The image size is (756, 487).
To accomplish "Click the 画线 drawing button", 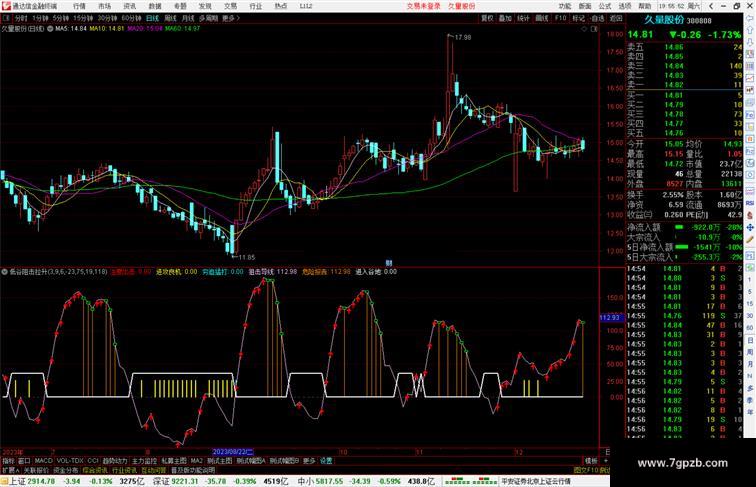I will tap(542, 18).
